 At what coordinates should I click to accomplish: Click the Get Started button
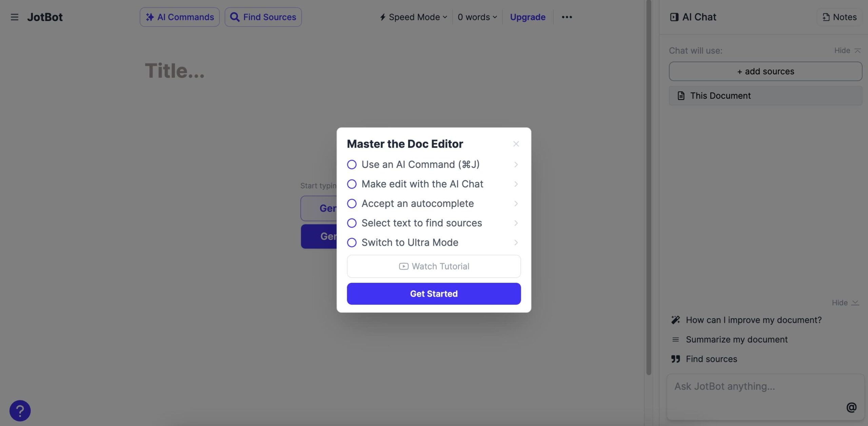click(434, 294)
